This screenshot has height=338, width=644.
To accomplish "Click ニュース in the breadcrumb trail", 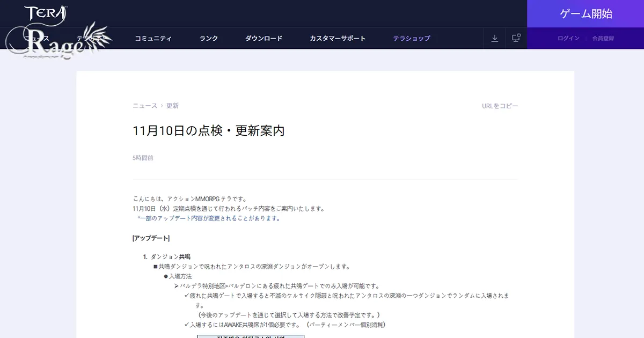I will click(144, 106).
